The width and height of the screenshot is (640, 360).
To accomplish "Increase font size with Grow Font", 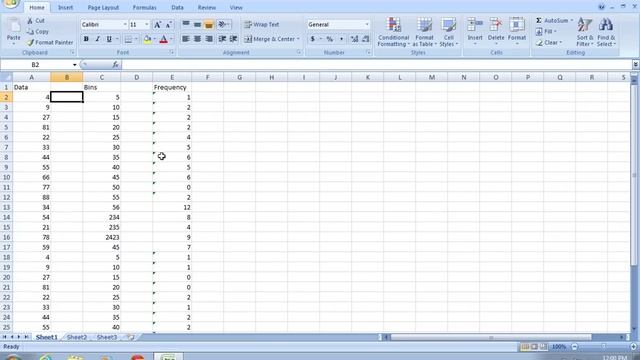I will click(x=157, y=24).
